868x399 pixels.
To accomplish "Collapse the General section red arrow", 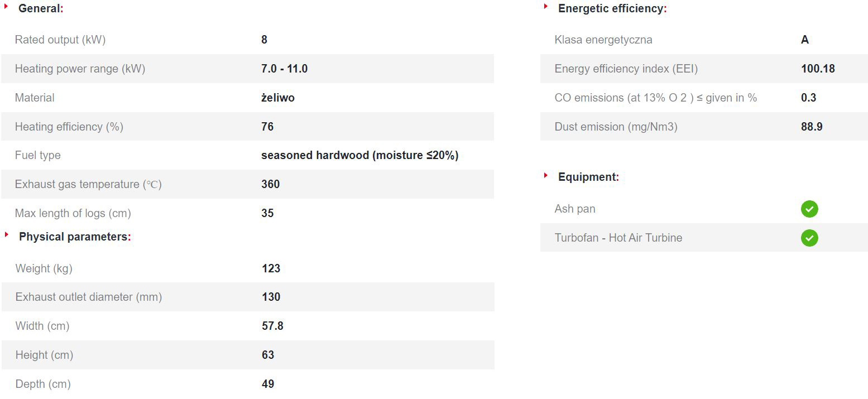I will [7, 7].
